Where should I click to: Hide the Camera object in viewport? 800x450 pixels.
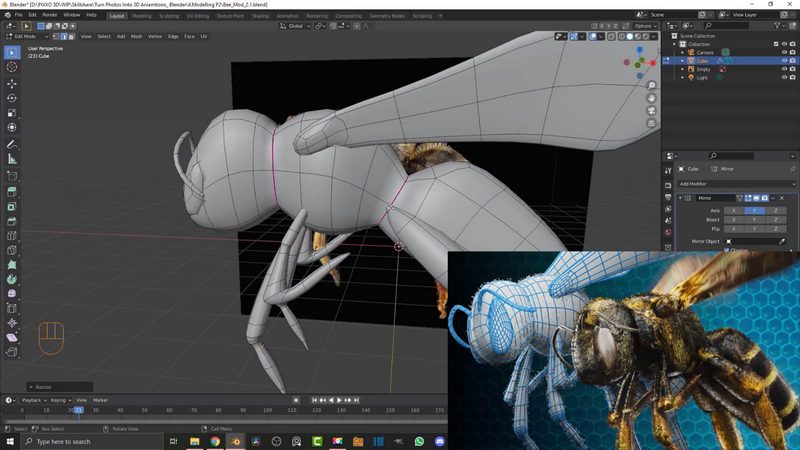[784, 52]
